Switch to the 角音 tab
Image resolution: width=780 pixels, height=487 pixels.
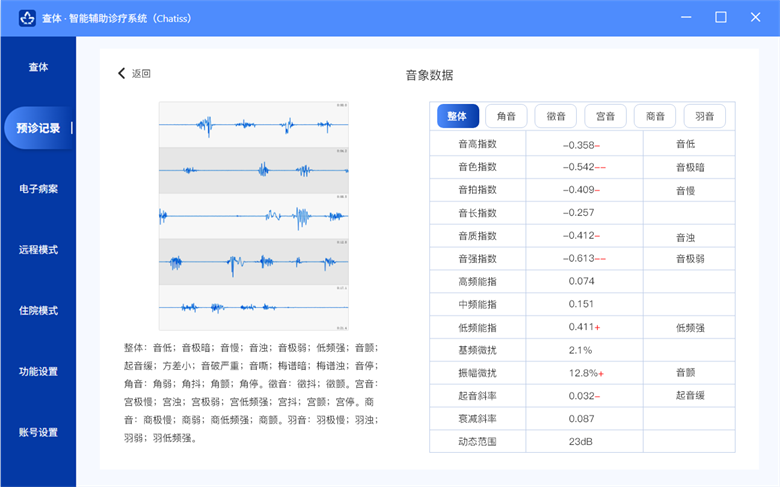tap(506, 116)
